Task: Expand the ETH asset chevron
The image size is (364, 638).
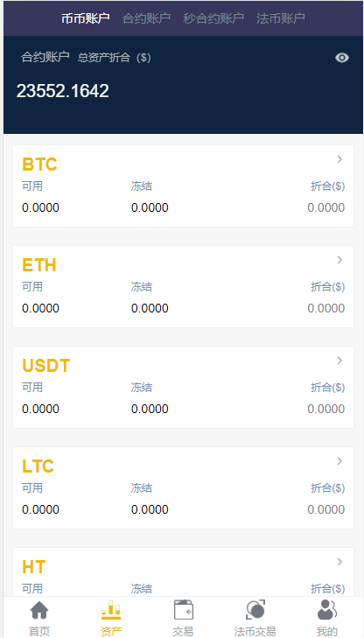Action: (339, 260)
